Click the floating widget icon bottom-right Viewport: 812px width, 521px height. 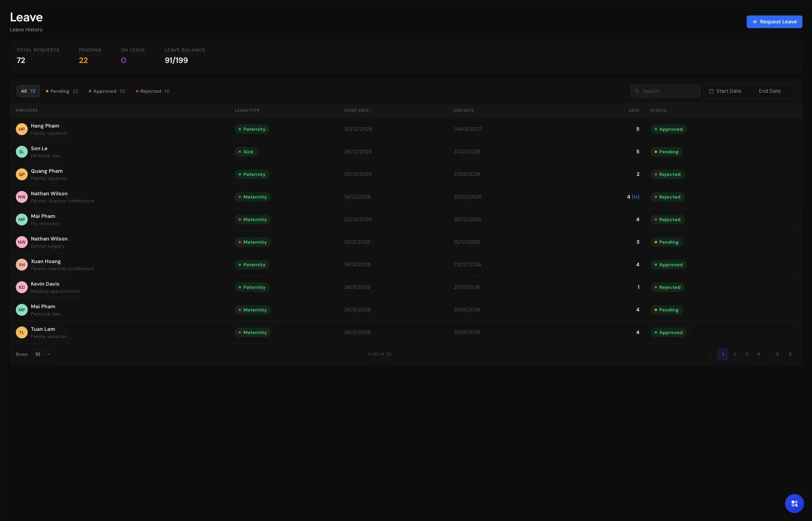tap(794, 503)
